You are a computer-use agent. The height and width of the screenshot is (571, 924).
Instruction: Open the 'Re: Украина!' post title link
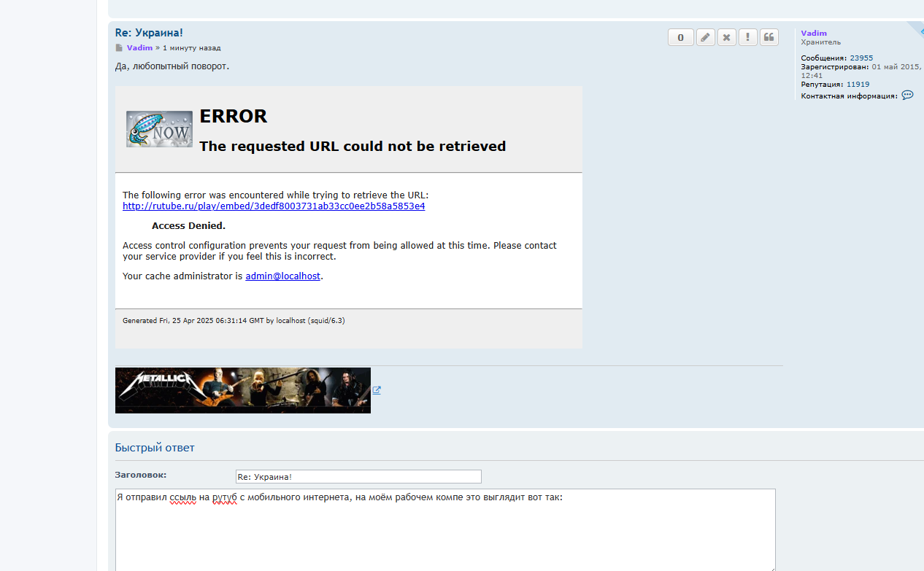pyautogui.click(x=149, y=33)
